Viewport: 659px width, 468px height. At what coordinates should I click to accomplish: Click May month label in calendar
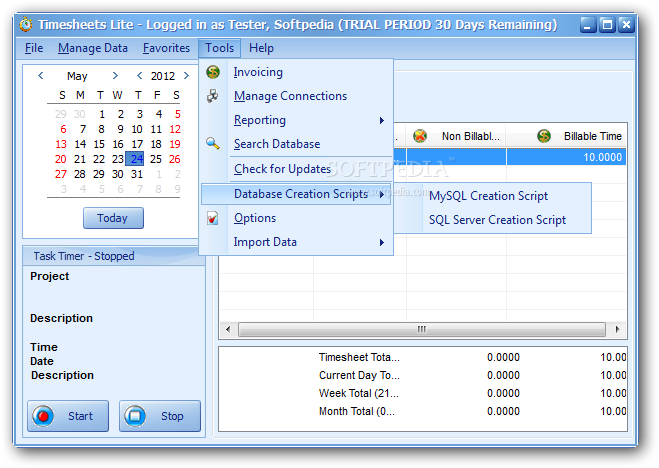pyautogui.click(x=77, y=76)
